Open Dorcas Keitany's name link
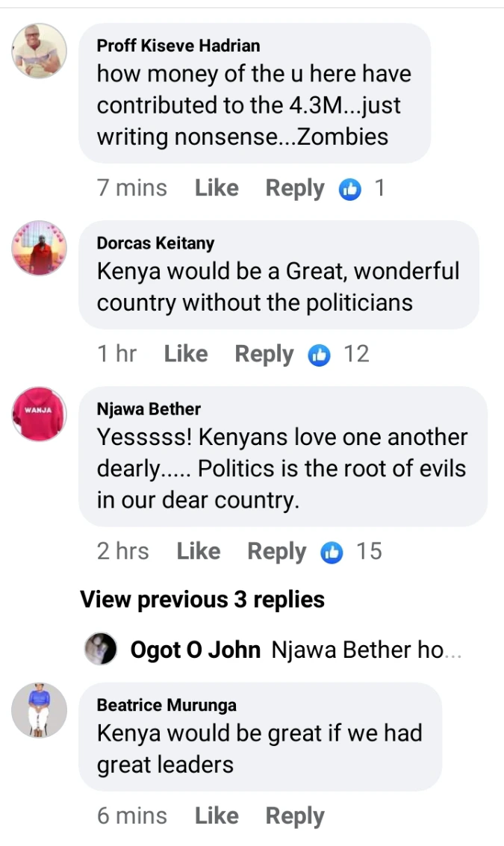 (155, 243)
